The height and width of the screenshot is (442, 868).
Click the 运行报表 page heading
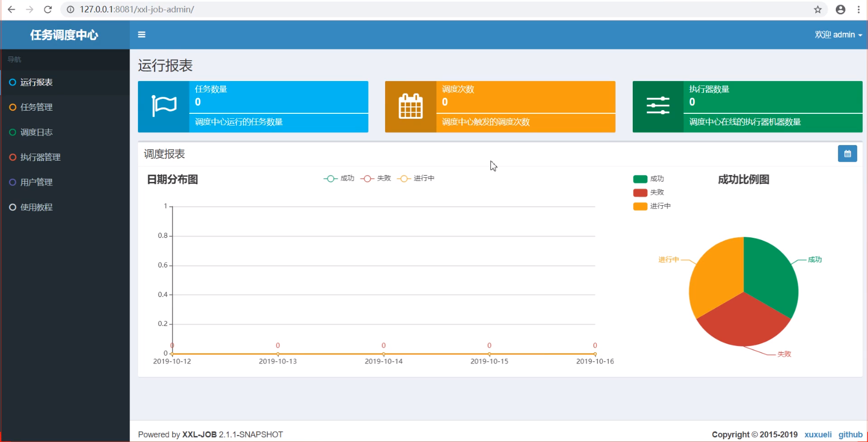click(165, 66)
